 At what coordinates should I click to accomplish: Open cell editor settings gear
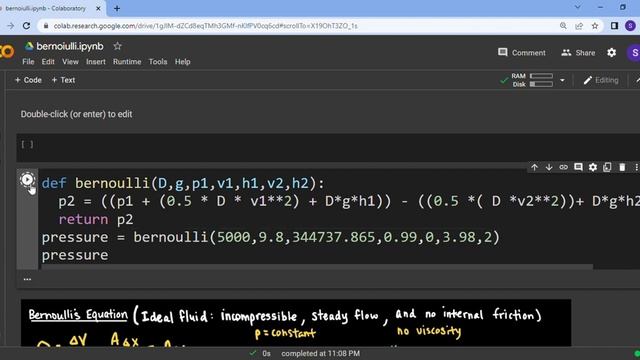(593, 167)
